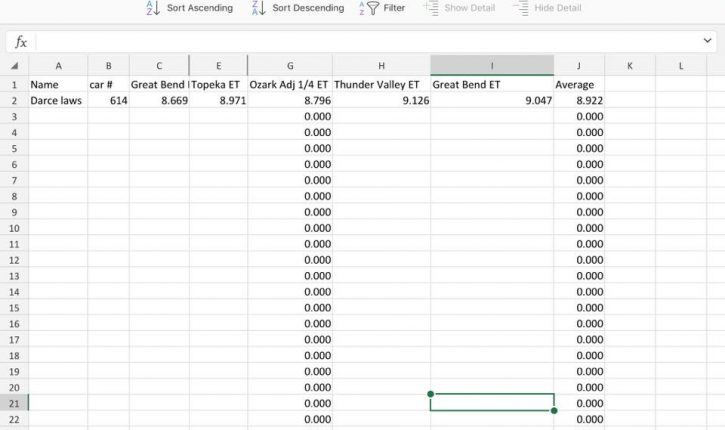Select column I header

coord(491,66)
